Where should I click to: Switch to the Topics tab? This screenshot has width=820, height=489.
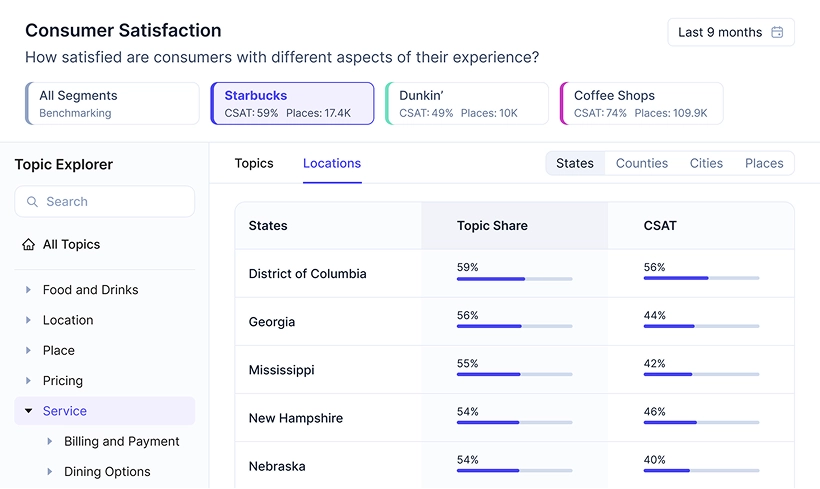(x=254, y=163)
